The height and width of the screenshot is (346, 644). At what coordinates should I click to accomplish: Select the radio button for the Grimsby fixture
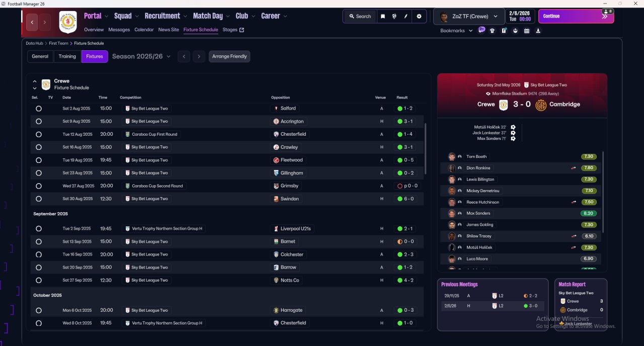[x=39, y=186]
